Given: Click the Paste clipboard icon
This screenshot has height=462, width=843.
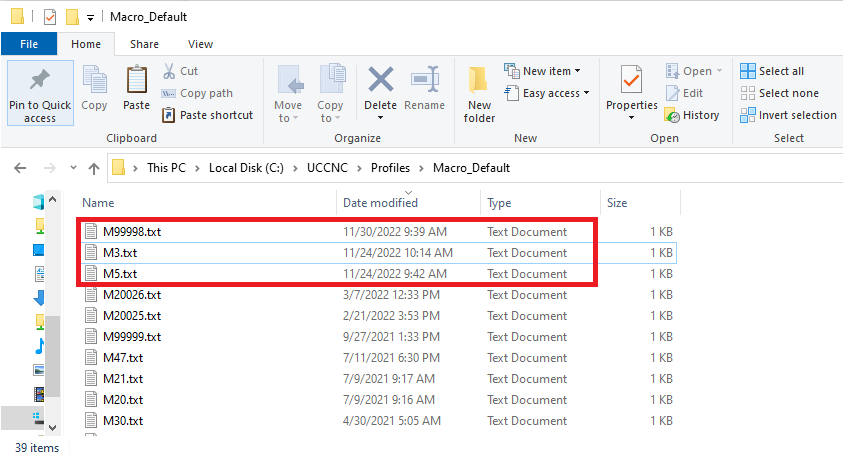Looking at the screenshot, I should click(x=136, y=80).
